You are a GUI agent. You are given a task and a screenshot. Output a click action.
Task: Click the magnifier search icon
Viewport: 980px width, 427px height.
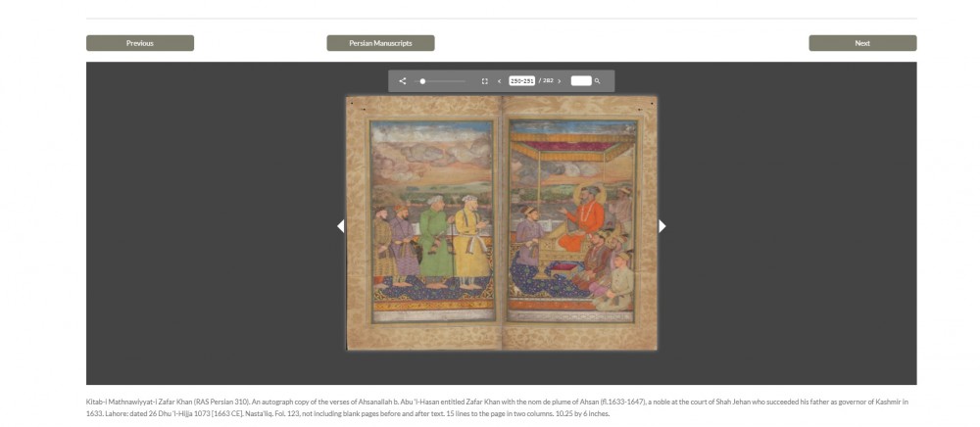point(598,81)
